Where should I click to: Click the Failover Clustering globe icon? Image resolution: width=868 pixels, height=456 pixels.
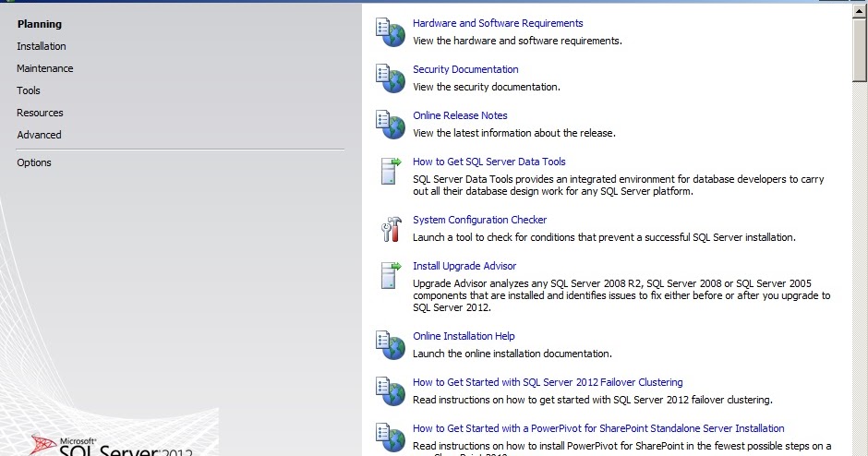coord(391,390)
